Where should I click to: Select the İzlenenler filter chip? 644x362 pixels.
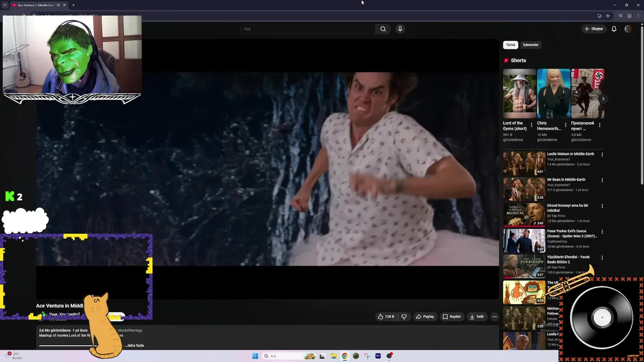click(x=531, y=45)
